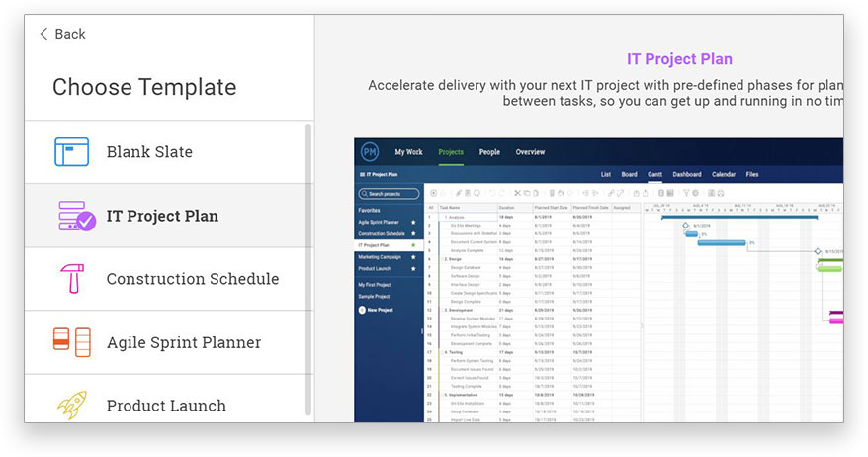Click the scissors cut icon in preview toolbar
The width and height of the screenshot is (868, 457).
(x=518, y=193)
